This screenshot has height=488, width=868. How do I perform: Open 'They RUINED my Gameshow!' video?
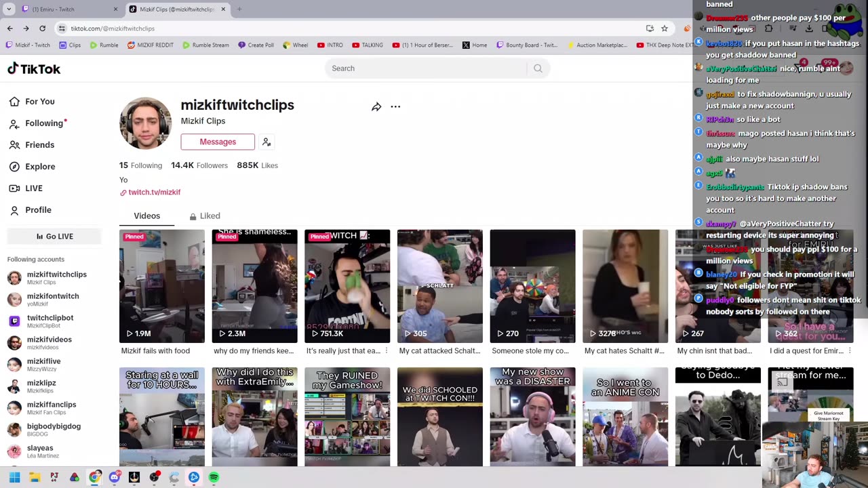coord(347,417)
